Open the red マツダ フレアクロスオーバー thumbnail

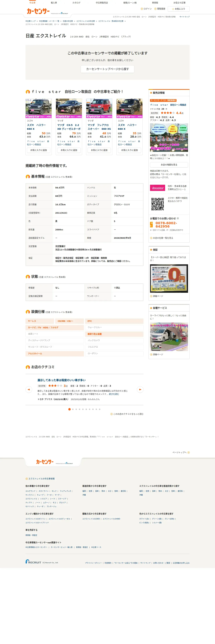pyautogui.click(x=99, y=108)
